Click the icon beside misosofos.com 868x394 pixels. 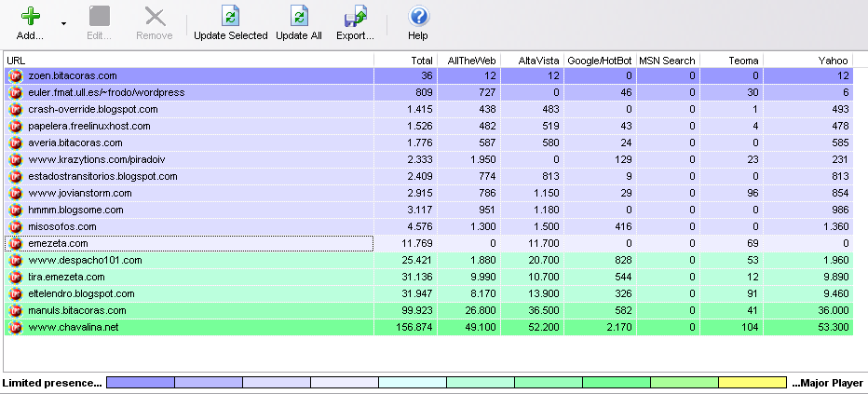16,227
